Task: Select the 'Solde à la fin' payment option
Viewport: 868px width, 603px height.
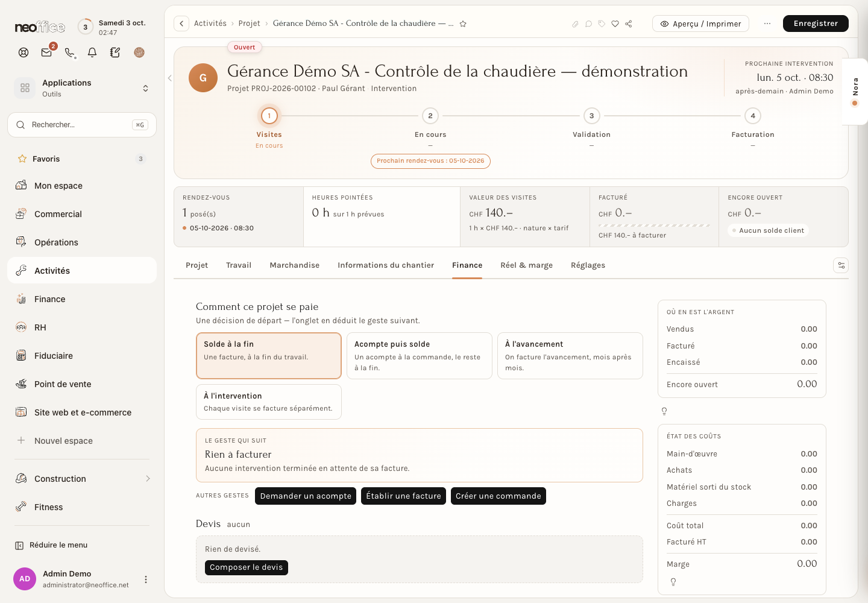Action: tap(269, 356)
